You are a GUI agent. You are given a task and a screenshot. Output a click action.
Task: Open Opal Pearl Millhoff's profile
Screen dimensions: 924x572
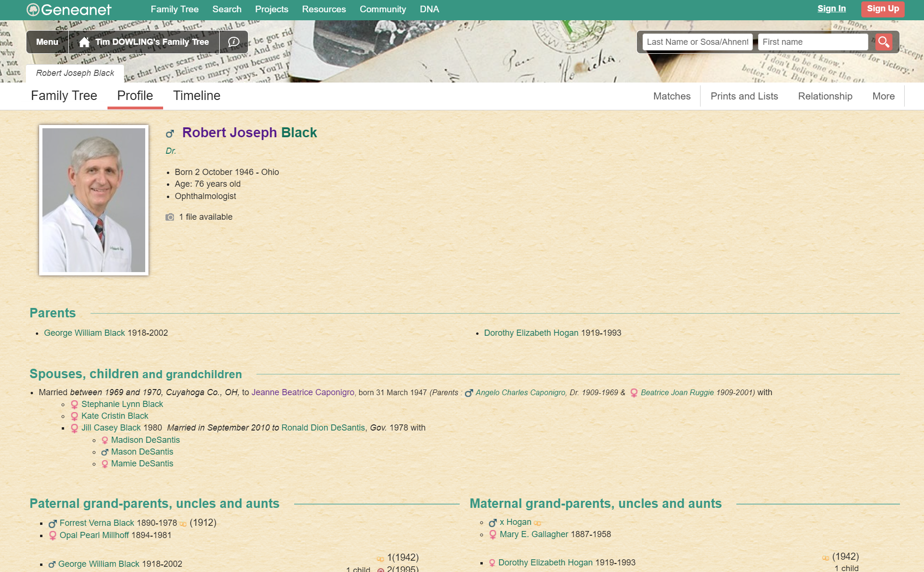(x=94, y=535)
